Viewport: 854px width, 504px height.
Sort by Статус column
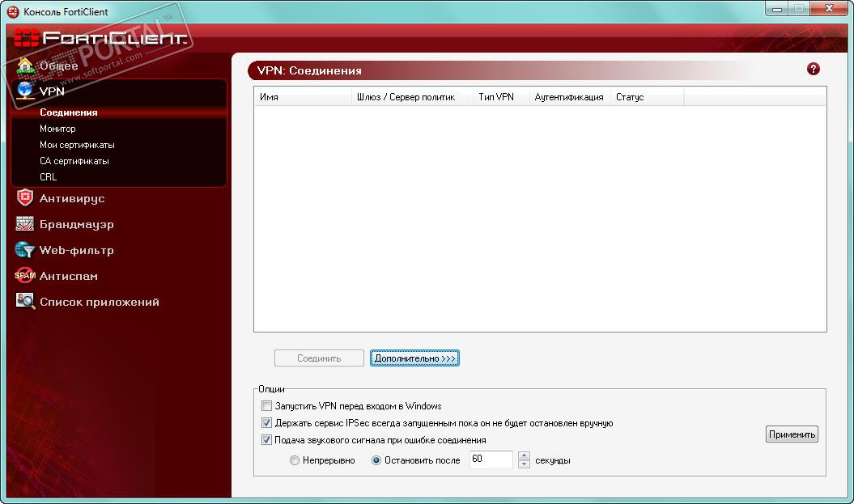(647, 97)
